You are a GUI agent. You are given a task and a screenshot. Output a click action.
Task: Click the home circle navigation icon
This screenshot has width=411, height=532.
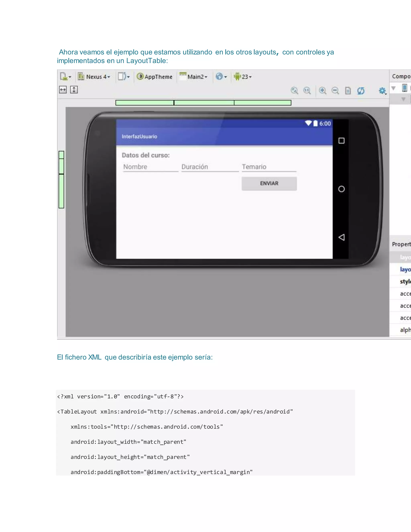341,189
